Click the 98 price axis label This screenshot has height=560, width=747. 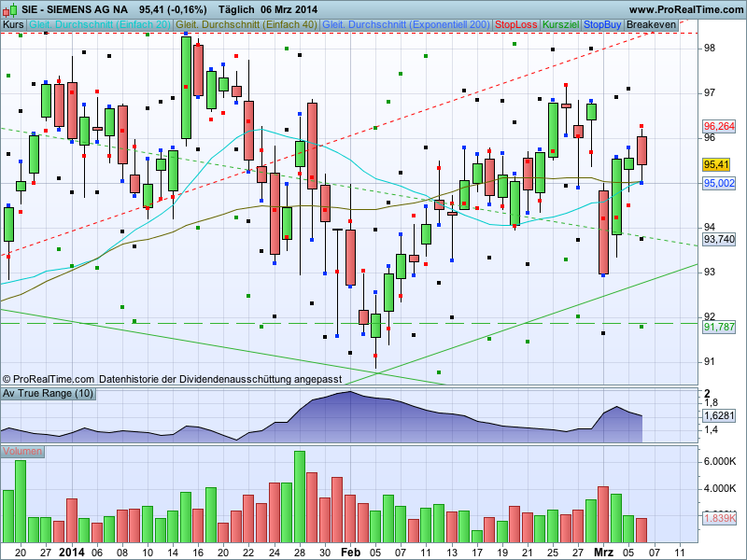click(x=710, y=49)
